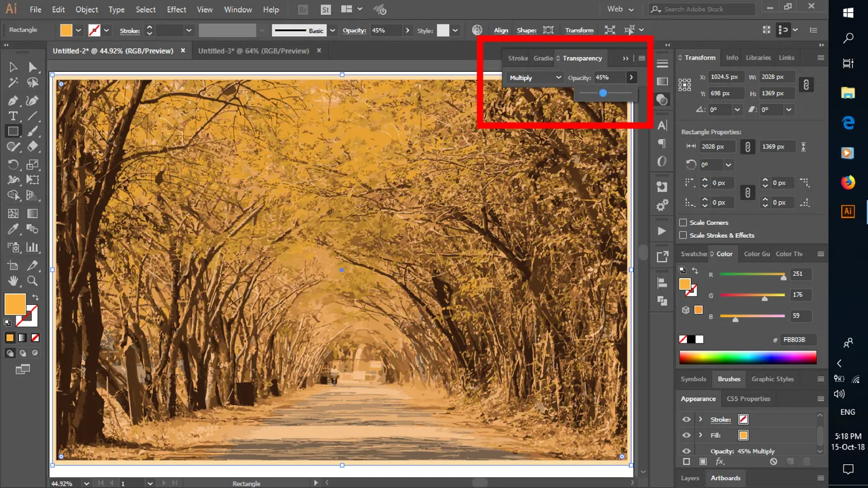868x488 pixels.
Task: Open the Multiply blending mode dropdown
Action: tap(535, 77)
